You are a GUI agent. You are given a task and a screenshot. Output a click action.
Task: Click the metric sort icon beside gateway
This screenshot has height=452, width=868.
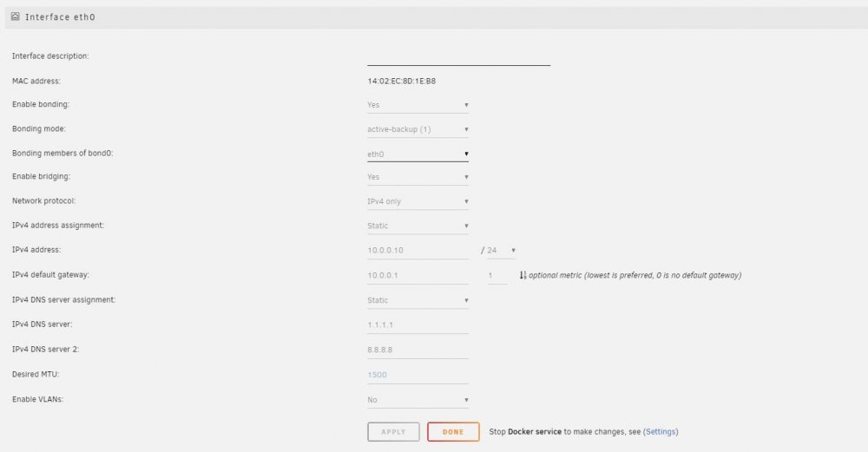[x=523, y=275]
